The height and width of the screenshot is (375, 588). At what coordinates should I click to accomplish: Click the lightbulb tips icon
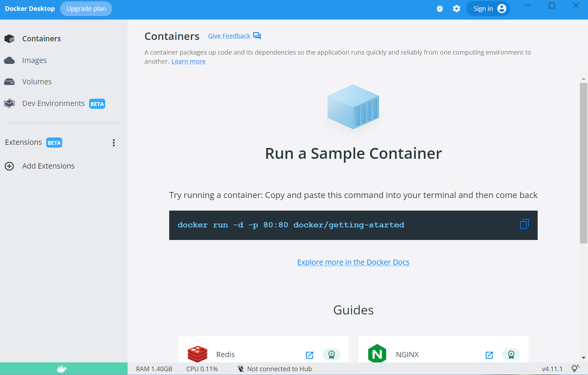coord(575,368)
